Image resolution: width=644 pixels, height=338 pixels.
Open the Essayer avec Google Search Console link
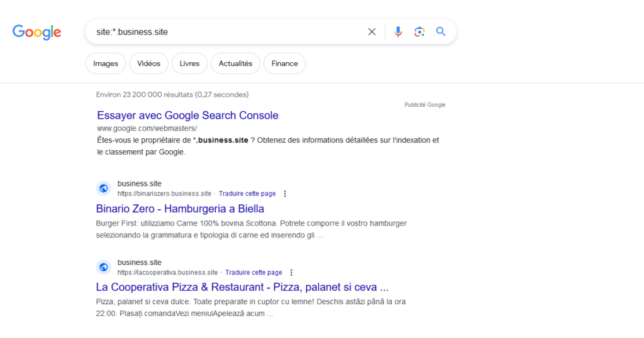pyautogui.click(x=187, y=115)
